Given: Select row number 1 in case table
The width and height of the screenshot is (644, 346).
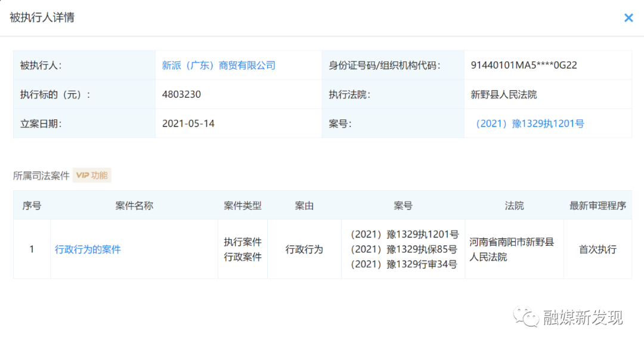Looking at the screenshot, I should pos(32,249).
